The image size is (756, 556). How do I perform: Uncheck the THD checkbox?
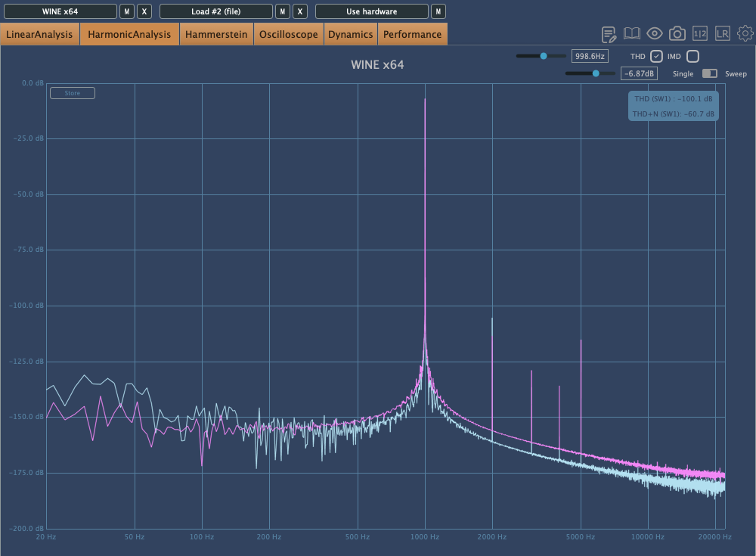(x=656, y=57)
